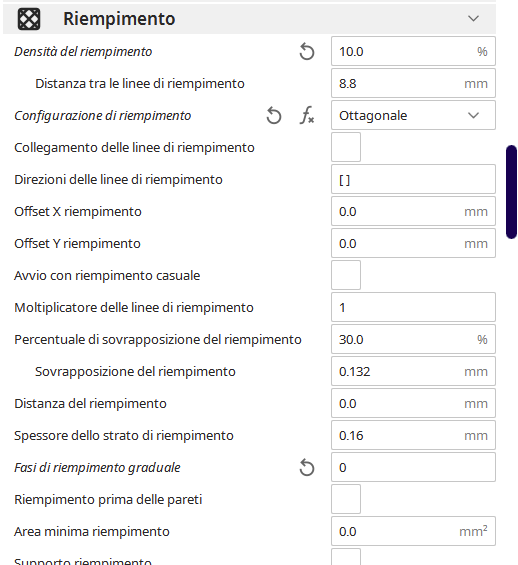Click the Moltiplicatore delle linee di riempimento field

(x=413, y=307)
